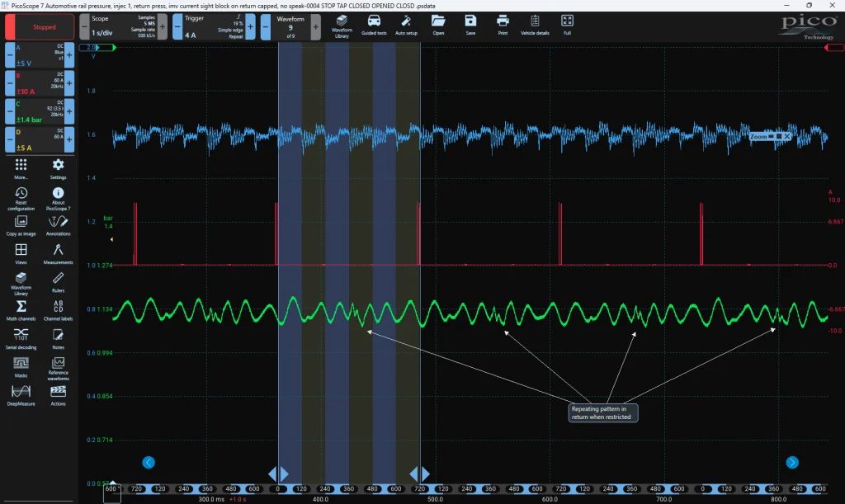Click Copy as image

[21, 226]
